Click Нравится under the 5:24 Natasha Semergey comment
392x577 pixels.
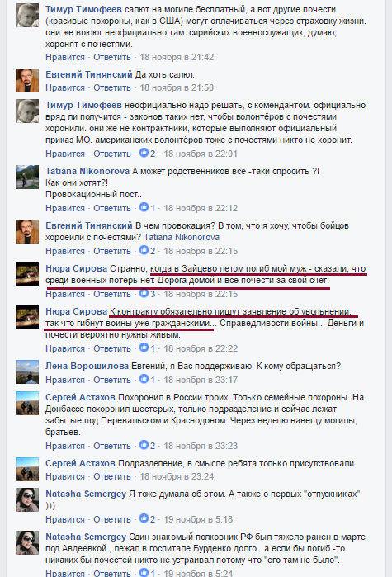click(65, 573)
